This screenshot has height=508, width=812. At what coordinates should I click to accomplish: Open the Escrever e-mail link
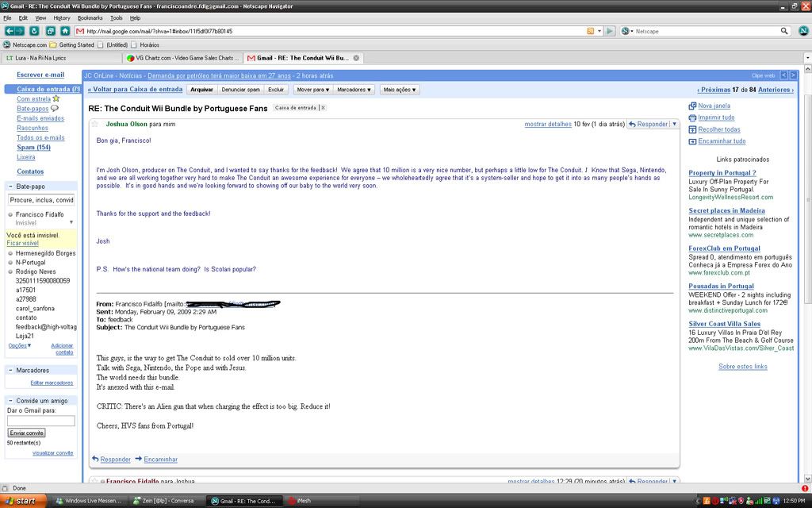(x=40, y=75)
